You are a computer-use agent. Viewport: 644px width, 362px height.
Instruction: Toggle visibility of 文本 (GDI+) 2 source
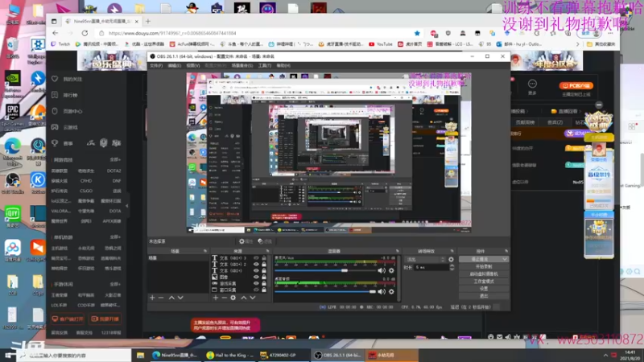pos(256,265)
